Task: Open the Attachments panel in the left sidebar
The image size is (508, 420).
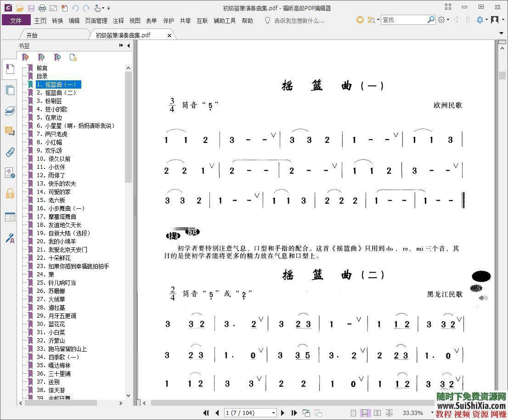Action: point(10,152)
